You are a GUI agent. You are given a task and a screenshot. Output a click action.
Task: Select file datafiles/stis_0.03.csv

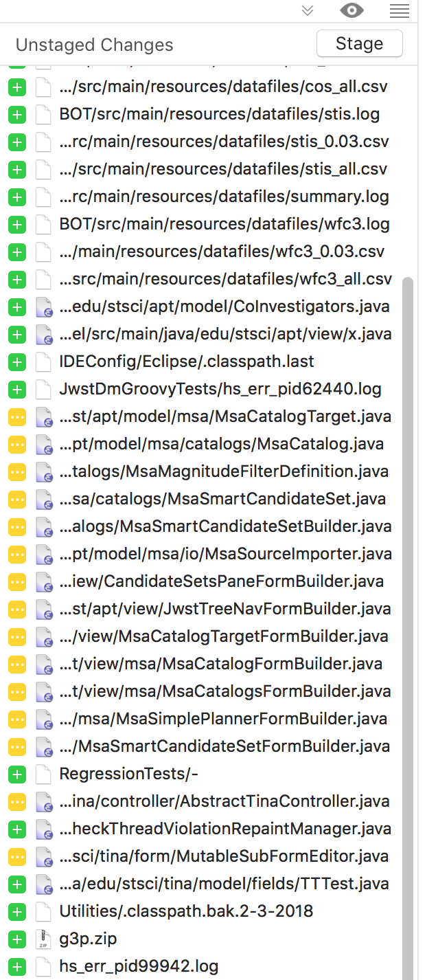click(224, 142)
